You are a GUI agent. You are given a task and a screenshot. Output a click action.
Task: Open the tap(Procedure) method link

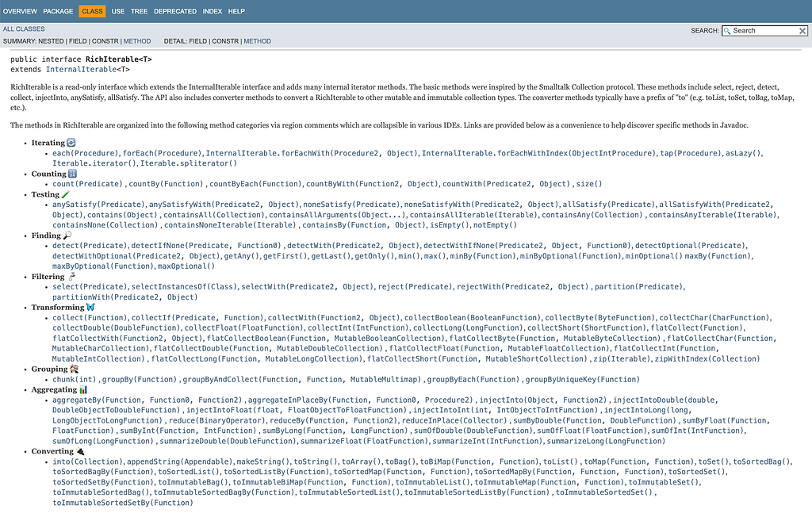pos(691,153)
